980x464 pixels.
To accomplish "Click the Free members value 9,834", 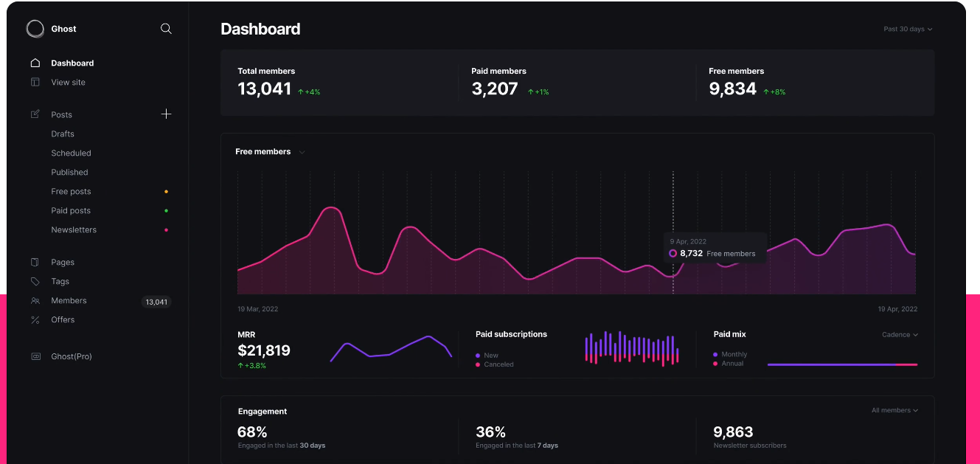I will tap(733, 89).
